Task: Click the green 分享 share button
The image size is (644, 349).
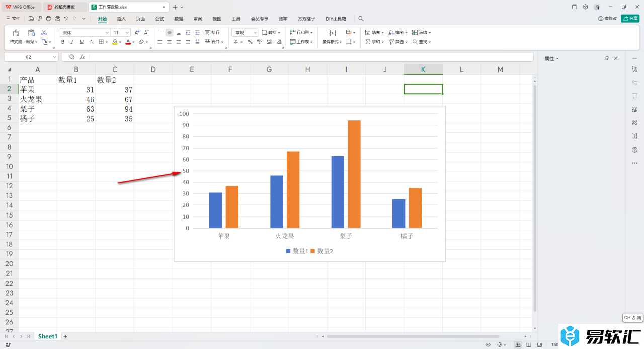Action: [630, 19]
